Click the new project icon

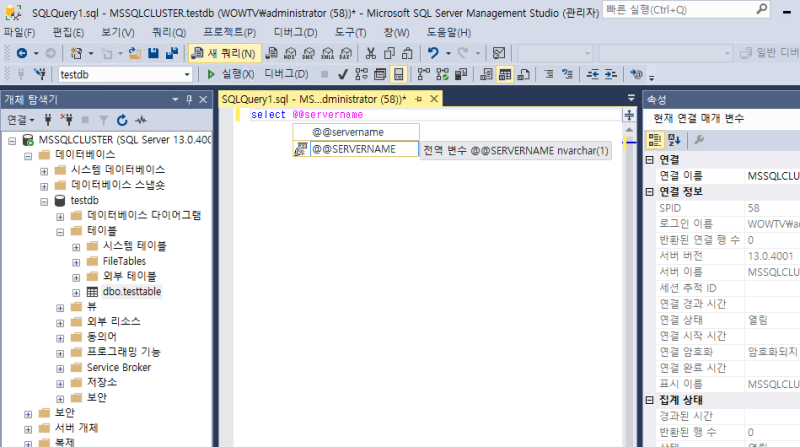77,53
